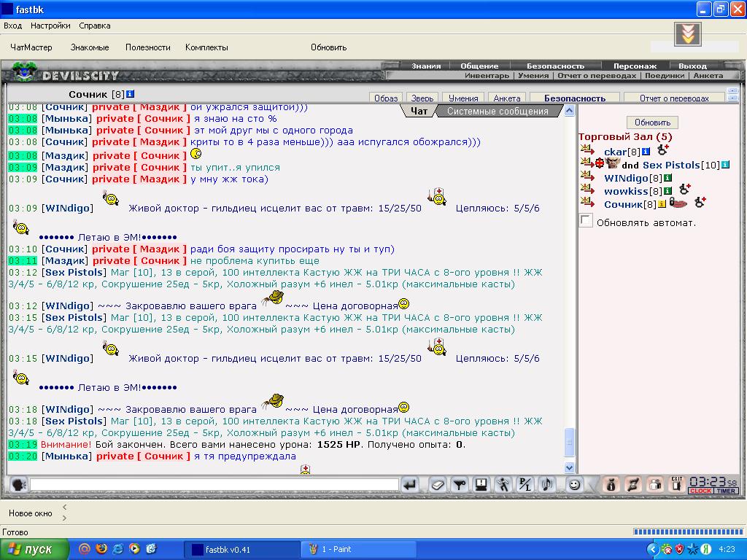Viewport: 747px width, 560px height.
Task: Send message with the enter arrow icon
Action: (410, 485)
